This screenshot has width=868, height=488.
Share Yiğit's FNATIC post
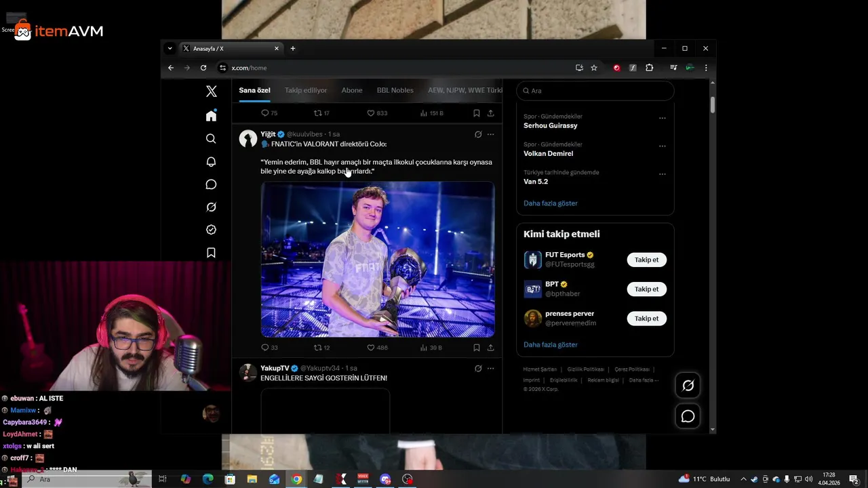click(x=490, y=348)
